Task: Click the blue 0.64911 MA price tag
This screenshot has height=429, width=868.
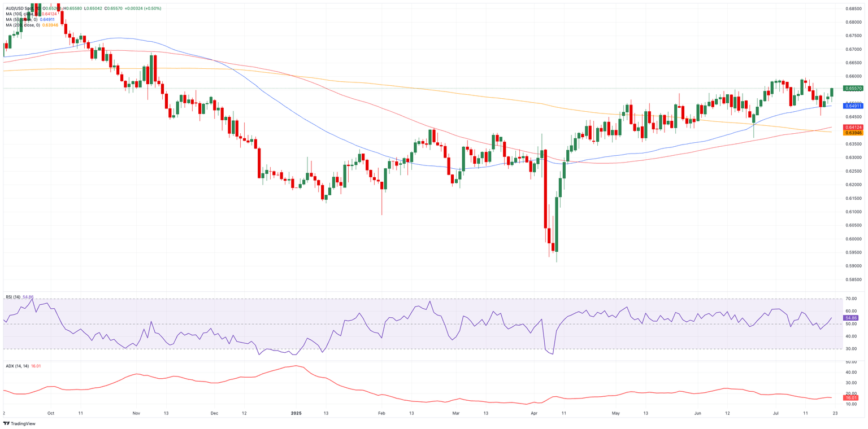Action: coord(853,106)
